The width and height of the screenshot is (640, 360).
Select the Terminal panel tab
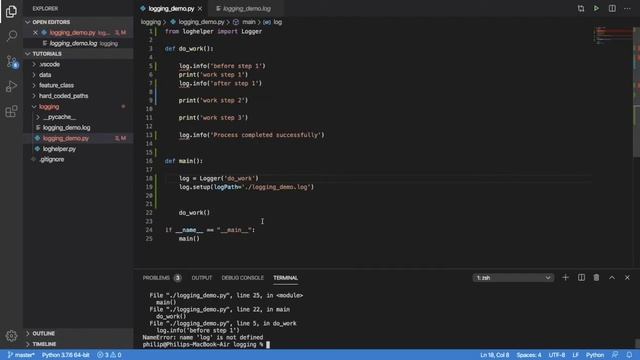(285, 278)
